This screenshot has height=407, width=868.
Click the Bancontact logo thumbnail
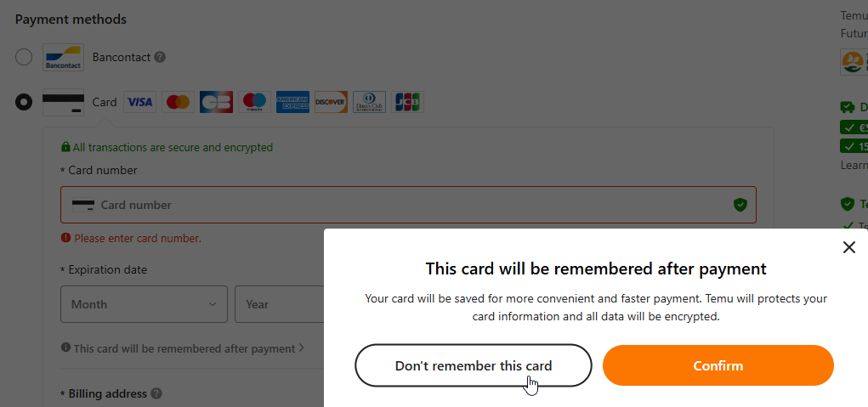point(63,57)
